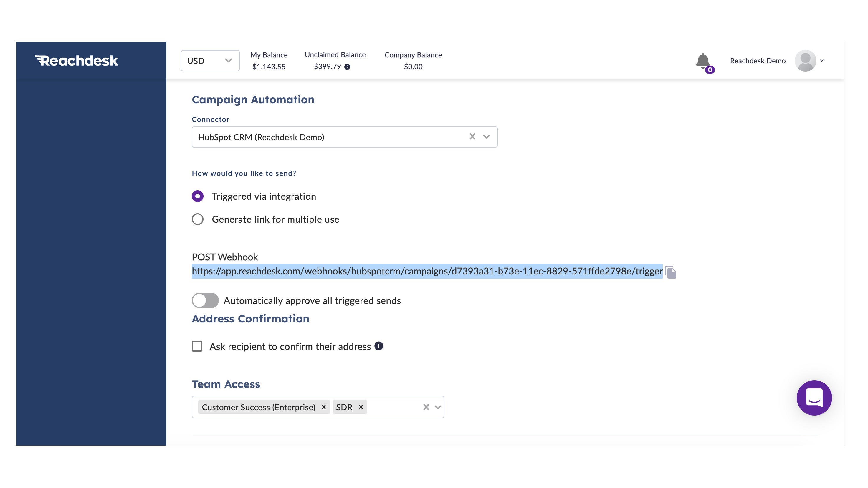The height and width of the screenshot is (488, 868).
Task: Click the Unclaimed Balance info icon
Action: 347,67
